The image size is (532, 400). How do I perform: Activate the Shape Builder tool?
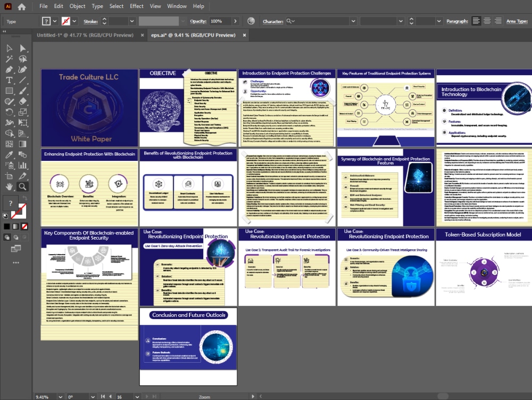click(x=9, y=134)
